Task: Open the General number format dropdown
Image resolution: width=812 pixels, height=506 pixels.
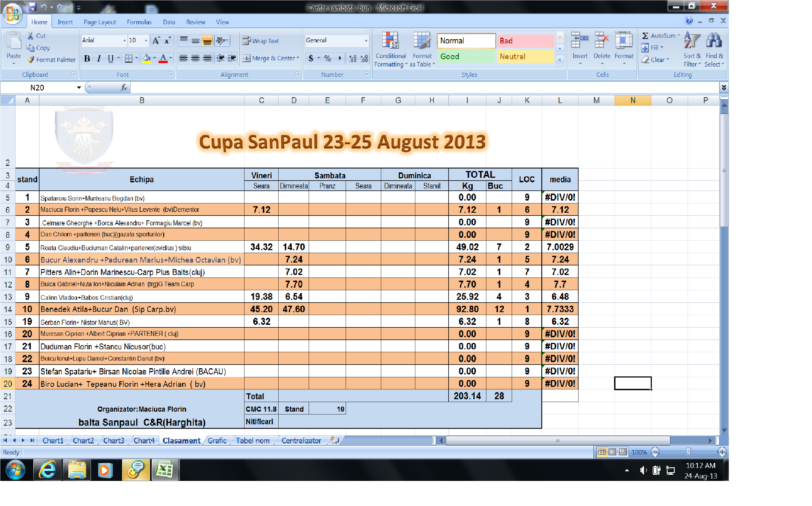Action: click(366, 41)
